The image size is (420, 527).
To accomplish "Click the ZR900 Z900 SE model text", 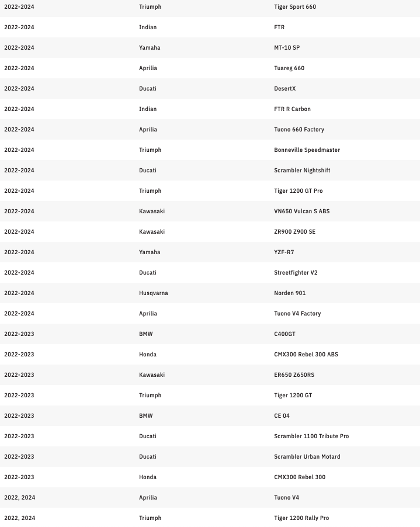I will 294,232.
